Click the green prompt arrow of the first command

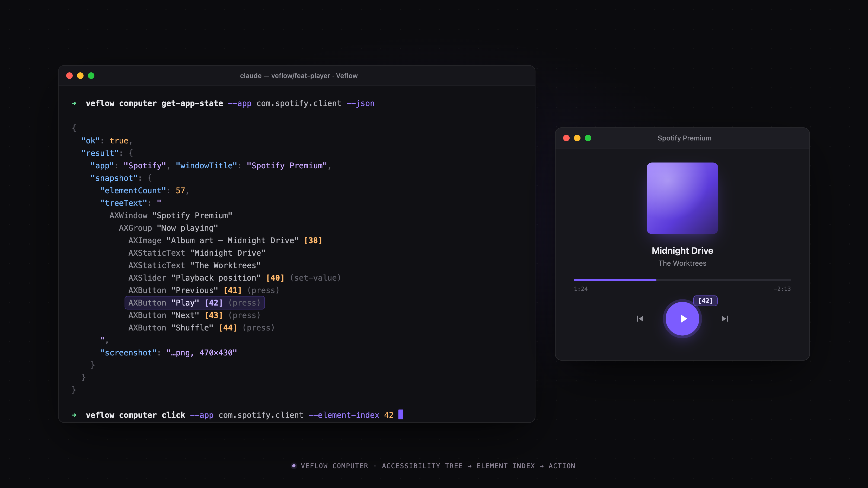click(x=74, y=103)
